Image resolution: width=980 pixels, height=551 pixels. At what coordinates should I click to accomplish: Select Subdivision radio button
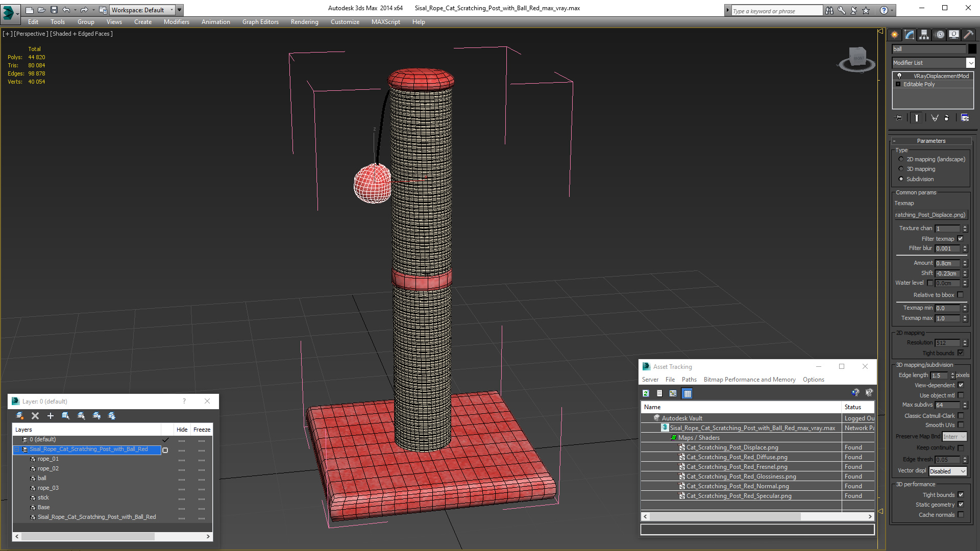pyautogui.click(x=901, y=179)
